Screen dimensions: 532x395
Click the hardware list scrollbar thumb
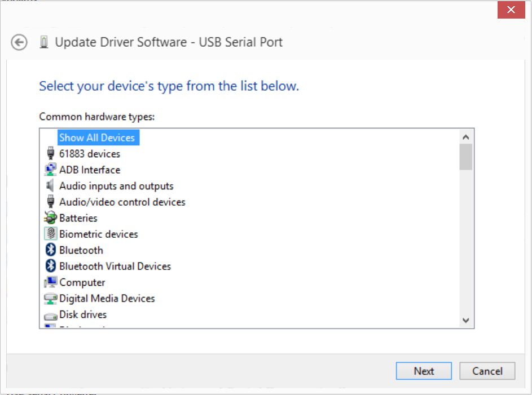pos(466,157)
